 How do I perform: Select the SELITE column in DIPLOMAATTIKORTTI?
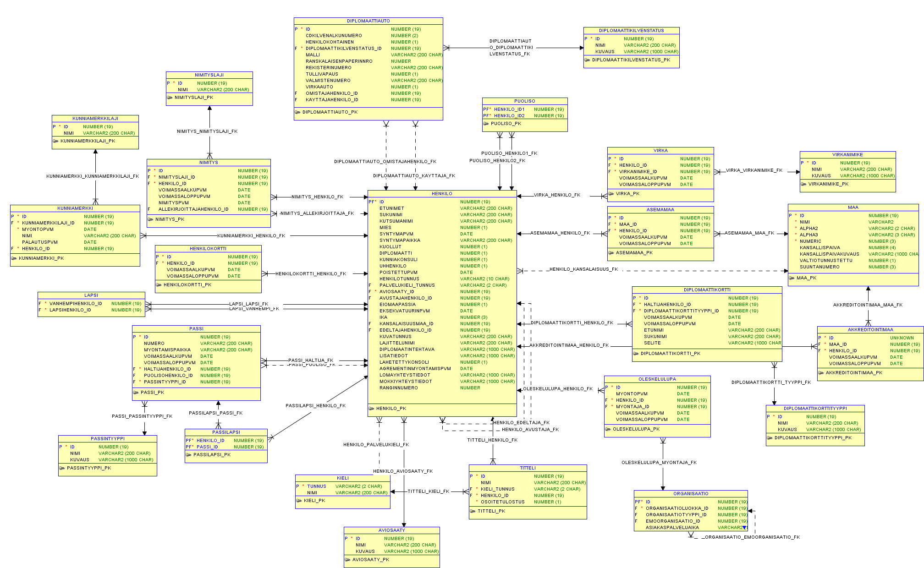tap(707, 343)
